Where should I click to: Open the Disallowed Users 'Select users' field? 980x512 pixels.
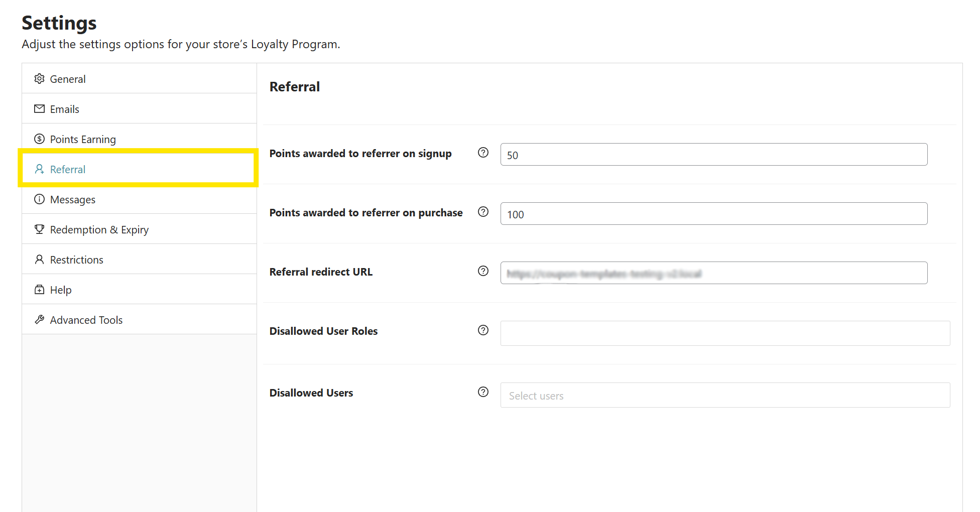(725, 395)
